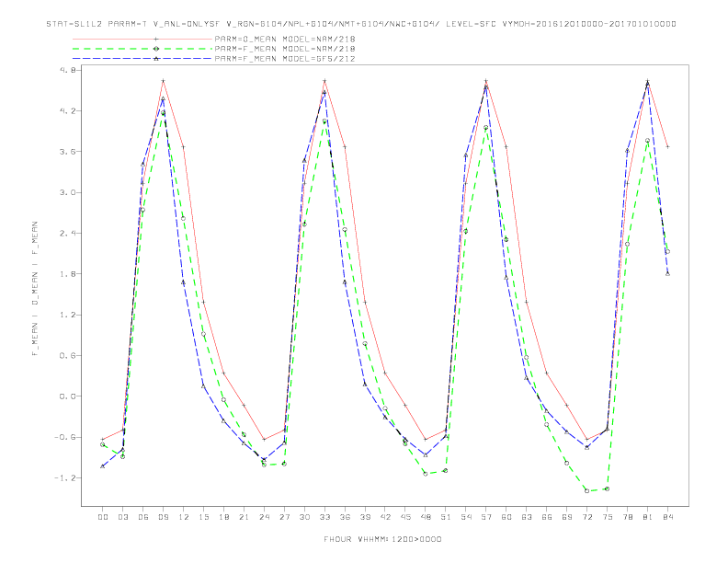Click y-axis tick value 3.6
Image resolution: width=728 pixels, height=563 pixels.
tap(68, 152)
